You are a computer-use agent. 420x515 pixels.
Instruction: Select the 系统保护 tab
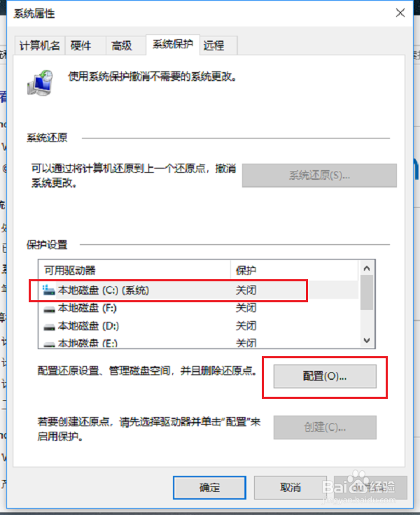pos(172,44)
